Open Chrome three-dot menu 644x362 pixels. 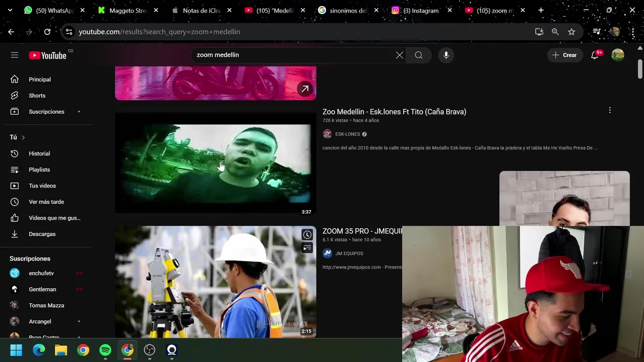pos(632,32)
